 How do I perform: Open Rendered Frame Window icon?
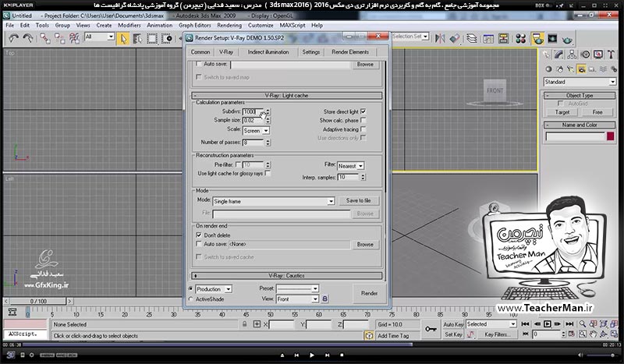tap(552, 38)
